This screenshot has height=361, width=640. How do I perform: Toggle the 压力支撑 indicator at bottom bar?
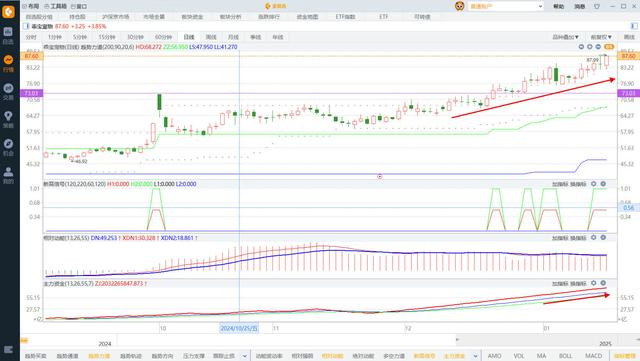193,356
